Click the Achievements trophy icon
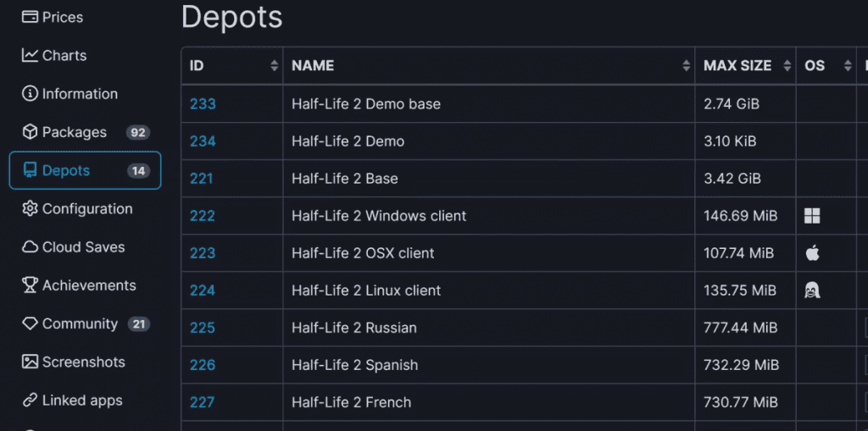The image size is (868, 431). pyautogui.click(x=31, y=285)
